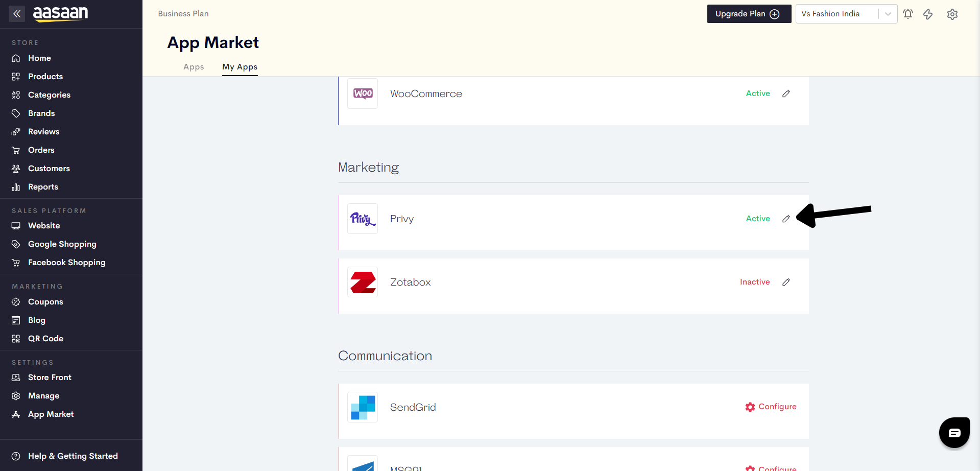
Task: Click the Reviews icon in sidebar
Action: (x=16, y=132)
